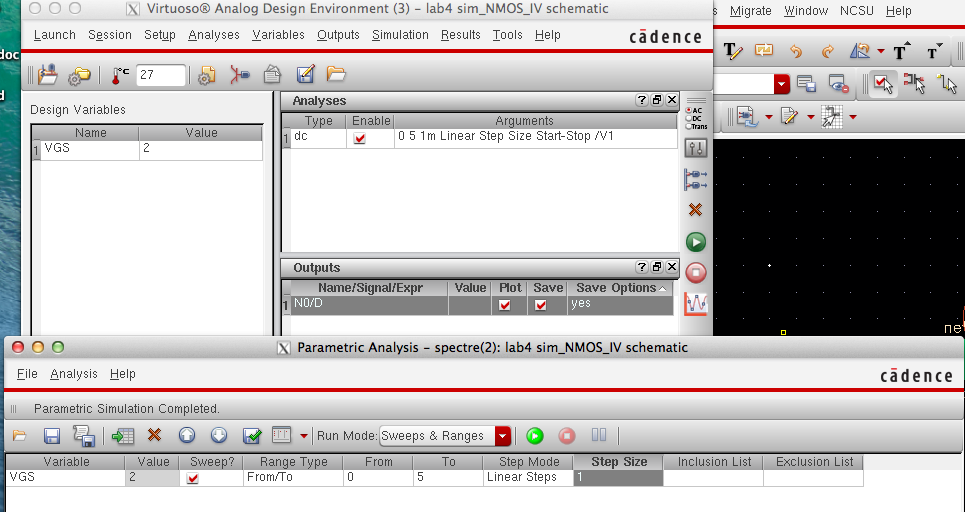Click the blue move up arrow icon

coord(187,436)
